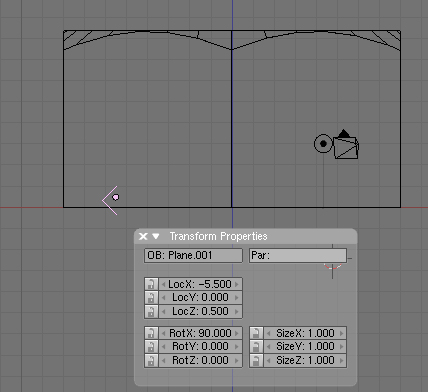Toggle the LocZ lock icon
The image size is (428, 392).
tap(151, 311)
